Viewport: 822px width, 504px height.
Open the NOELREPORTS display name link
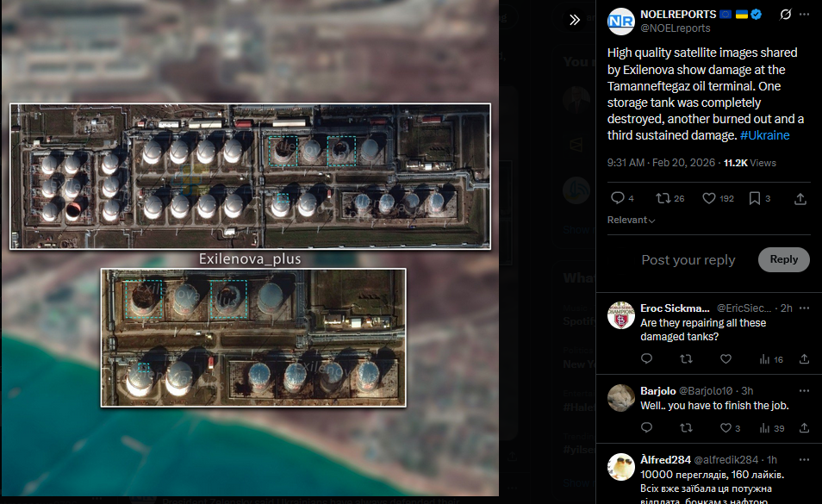[x=678, y=14]
